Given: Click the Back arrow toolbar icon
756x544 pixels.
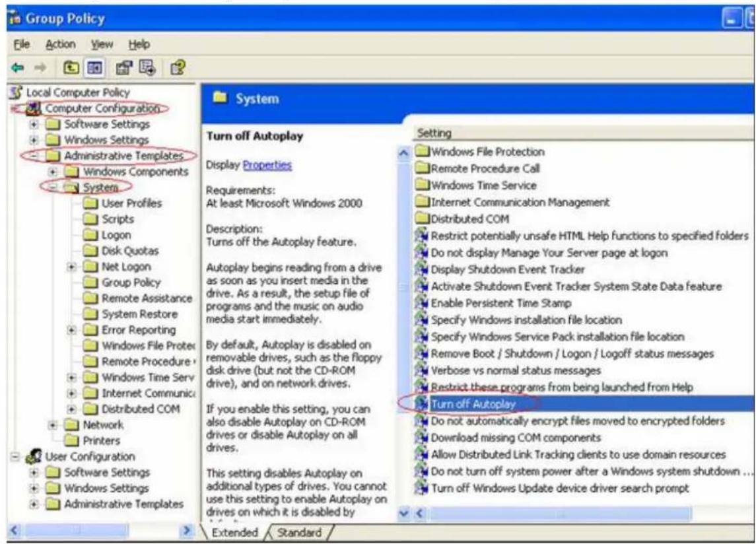Looking at the screenshot, I should point(18,68).
